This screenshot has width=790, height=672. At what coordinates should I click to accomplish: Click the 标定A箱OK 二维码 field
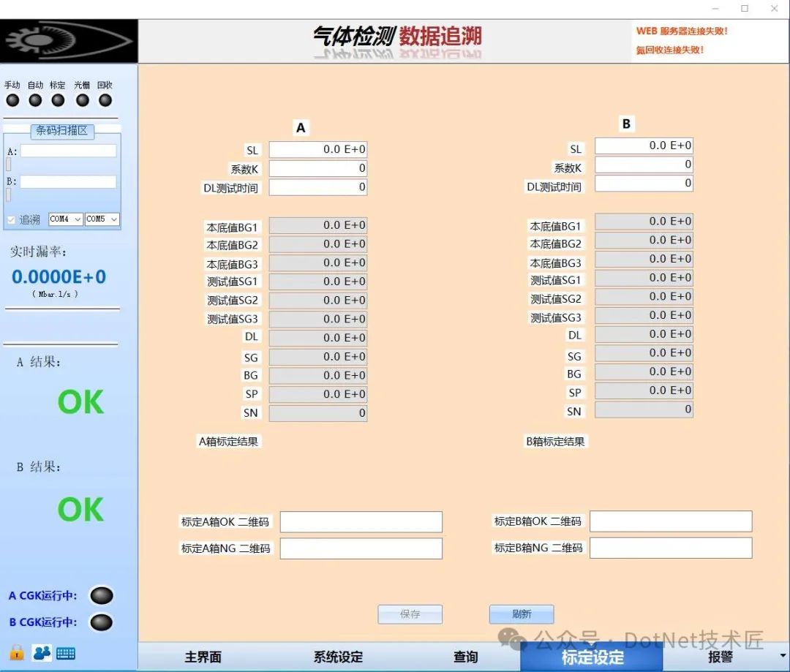tap(361, 522)
